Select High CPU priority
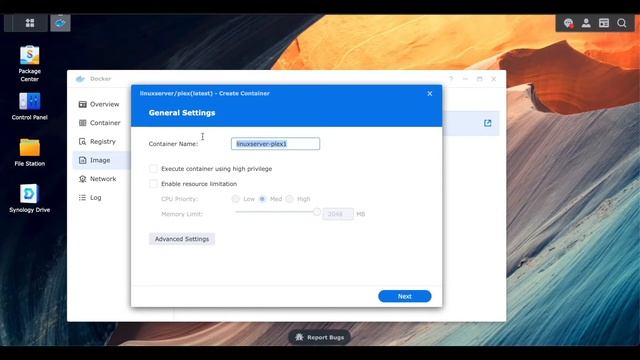640x360 pixels. point(289,199)
